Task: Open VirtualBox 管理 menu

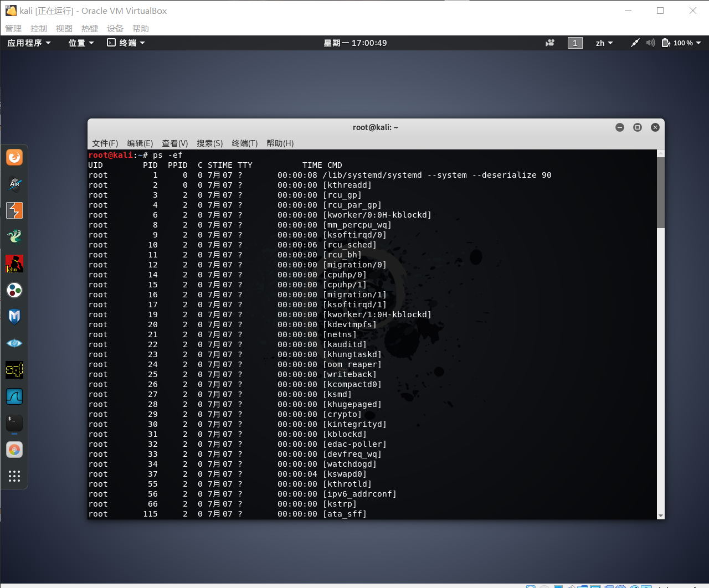Action: [13, 28]
